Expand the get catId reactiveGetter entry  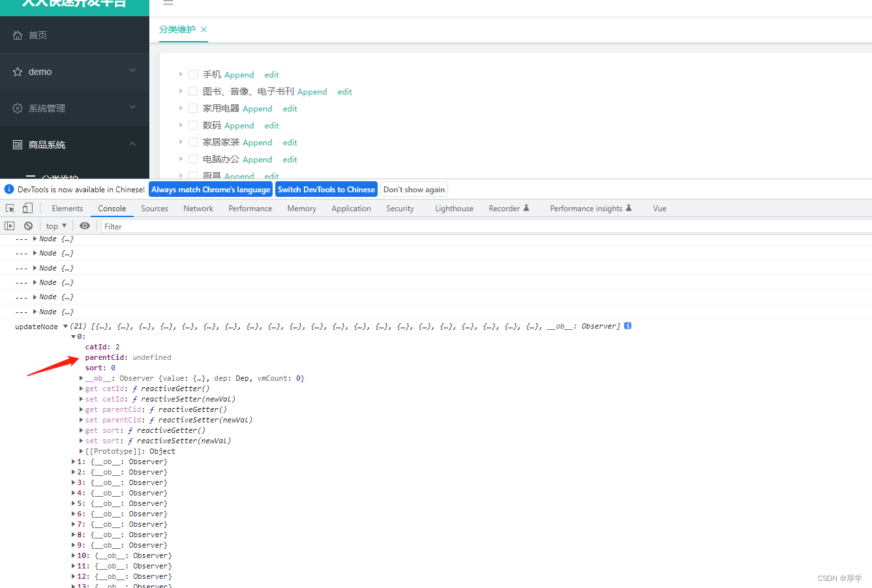click(82, 389)
